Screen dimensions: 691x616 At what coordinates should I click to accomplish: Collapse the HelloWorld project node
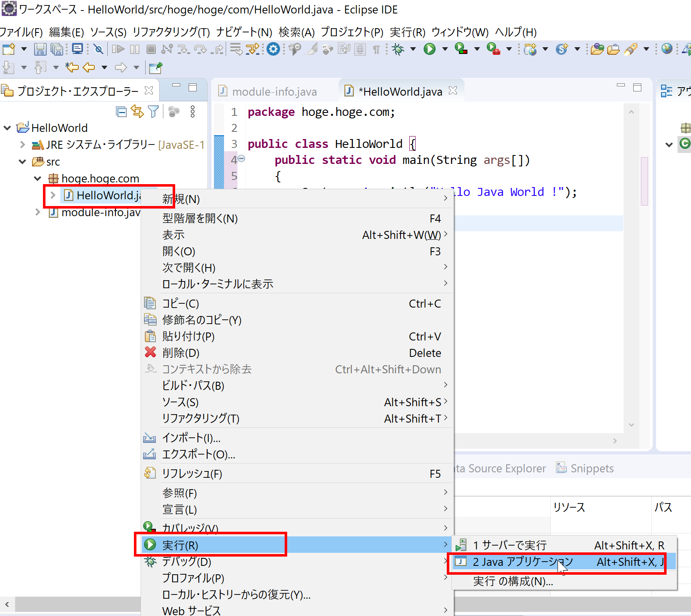tap(7, 128)
